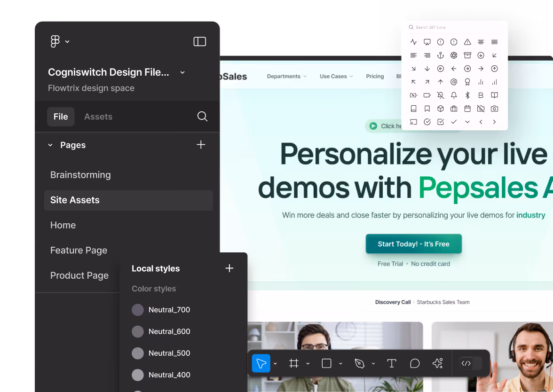553x392 pixels.
Task: Open the shape tool options chevron
Action: [340, 363]
